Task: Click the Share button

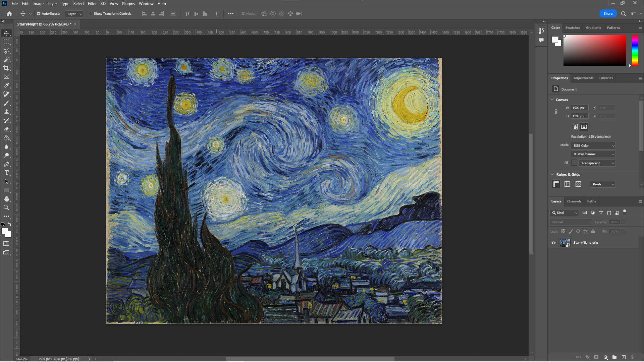Action: pos(608,14)
